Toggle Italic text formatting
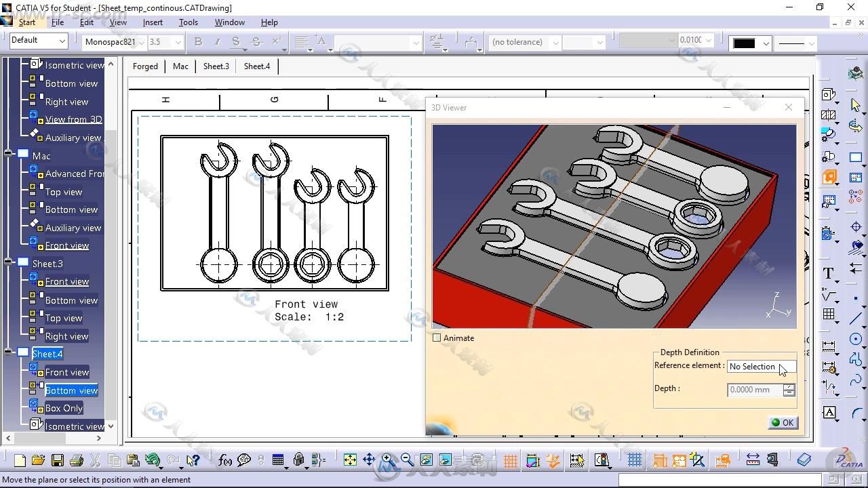Viewport: 868px width, 488px height. click(217, 42)
